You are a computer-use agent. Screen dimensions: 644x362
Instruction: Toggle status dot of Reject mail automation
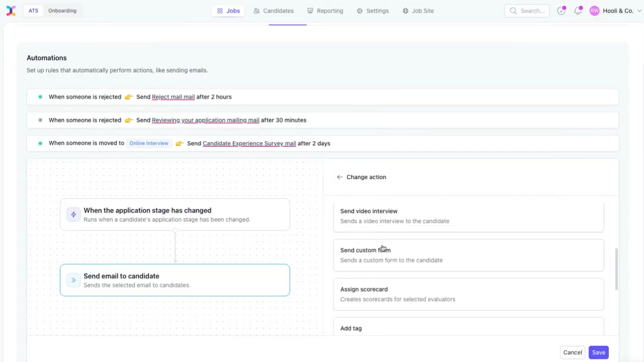pyautogui.click(x=40, y=97)
